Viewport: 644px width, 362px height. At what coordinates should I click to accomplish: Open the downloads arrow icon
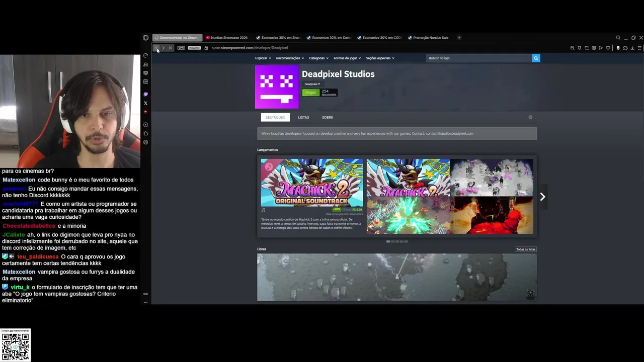[632, 48]
